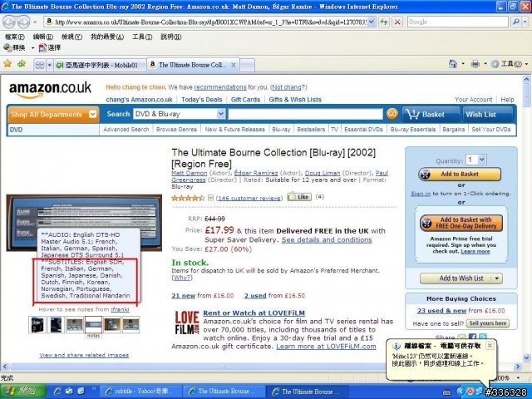Open the Help menu (說明)
This screenshot has width=532, height=399.
click(171, 37)
